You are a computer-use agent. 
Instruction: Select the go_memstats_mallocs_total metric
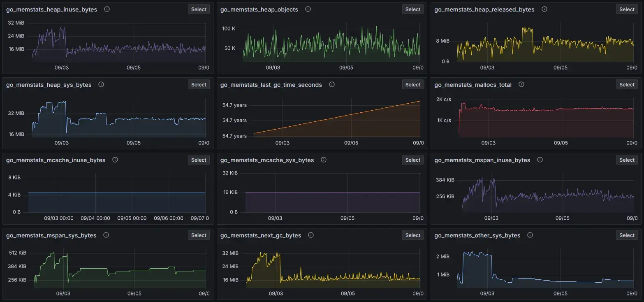coord(627,85)
